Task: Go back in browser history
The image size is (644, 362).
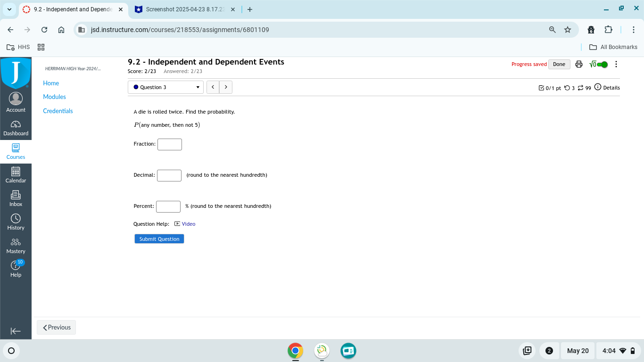Action: tap(10, 30)
